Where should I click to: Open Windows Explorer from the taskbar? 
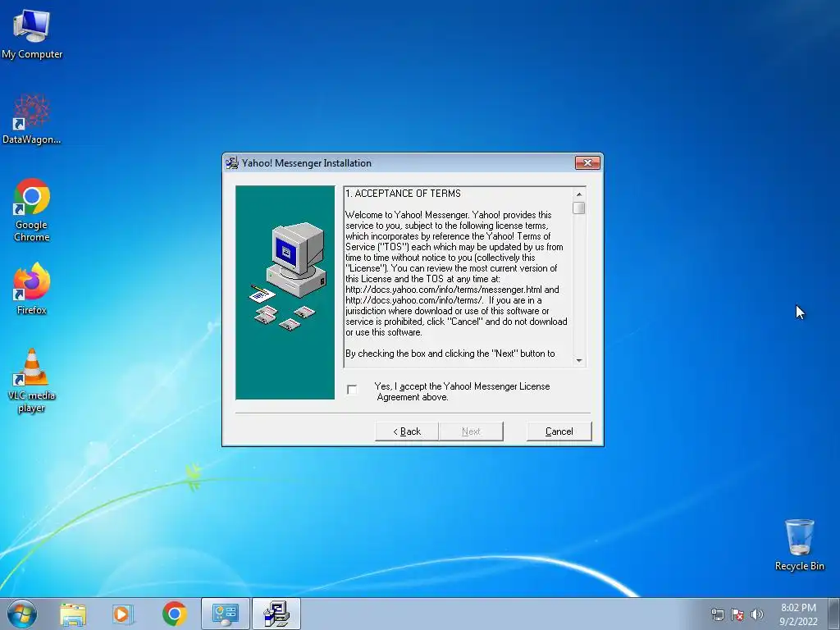(x=73, y=614)
